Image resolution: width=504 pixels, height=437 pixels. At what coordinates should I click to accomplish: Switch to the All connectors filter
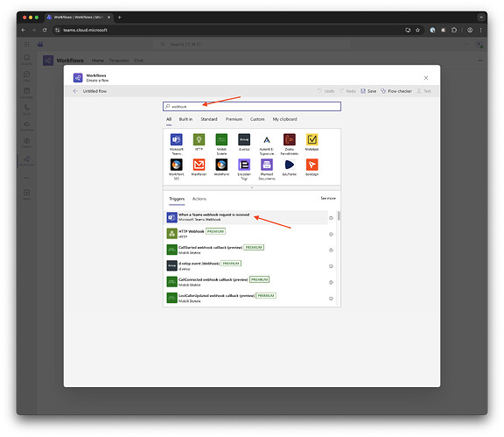[169, 119]
